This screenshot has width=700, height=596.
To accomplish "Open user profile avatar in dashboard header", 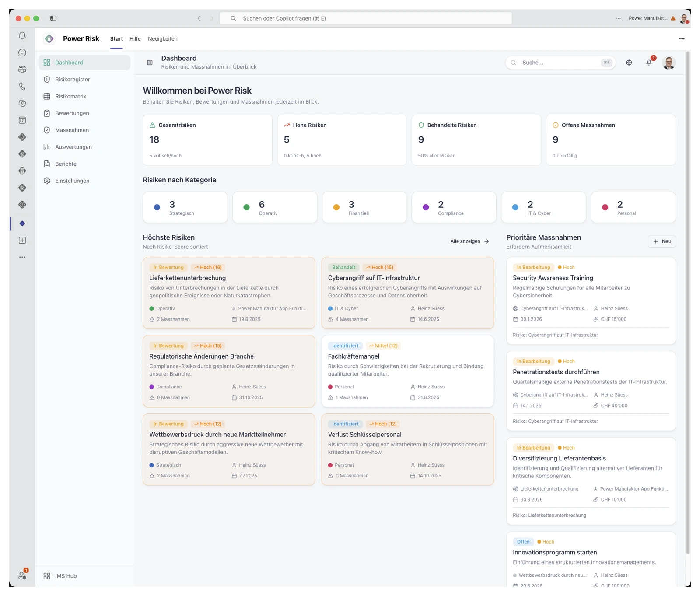I will [668, 63].
